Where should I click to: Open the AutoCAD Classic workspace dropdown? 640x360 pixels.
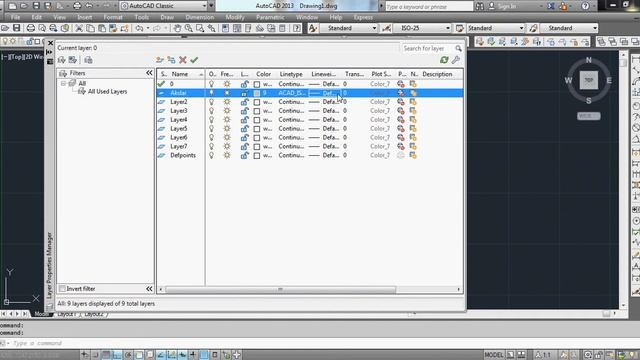[x=204, y=6]
